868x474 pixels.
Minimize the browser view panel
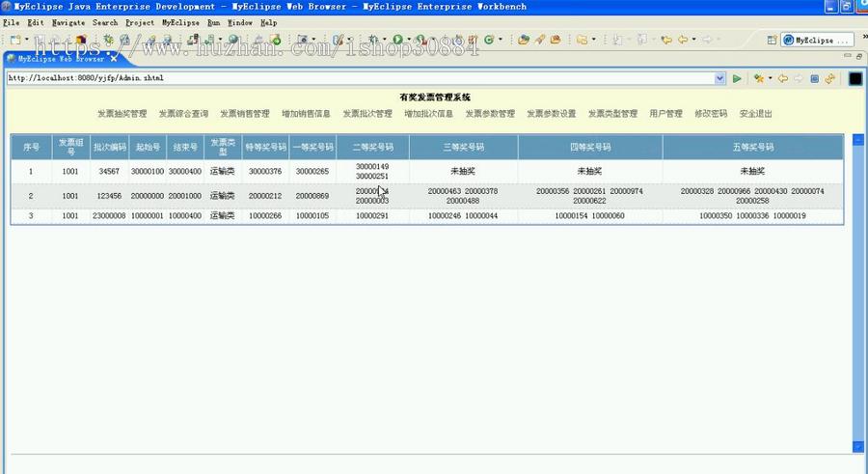pyautogui.click(x=848, y=56)
